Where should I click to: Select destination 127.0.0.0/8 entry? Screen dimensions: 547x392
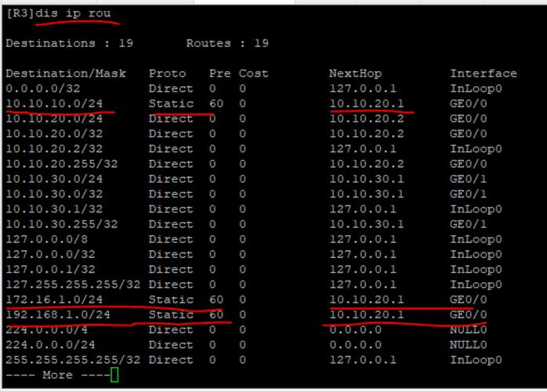(x=46, y=239)
